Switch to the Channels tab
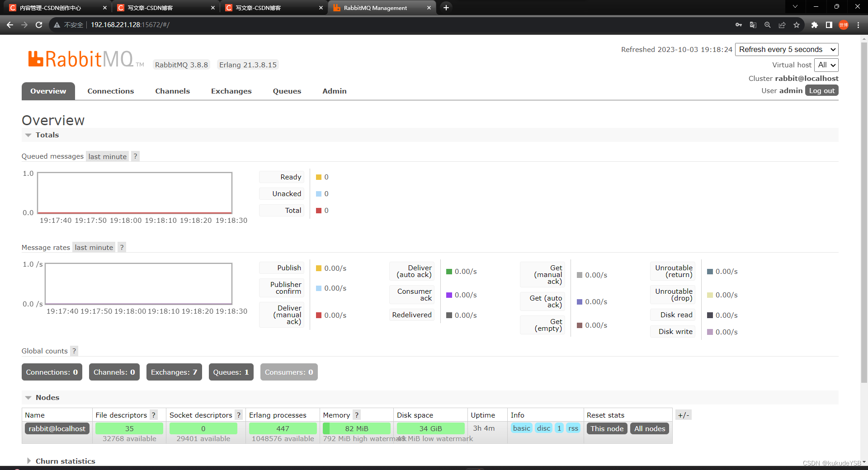The width and height of the screenshot is (868, 470). click(173, 91)
